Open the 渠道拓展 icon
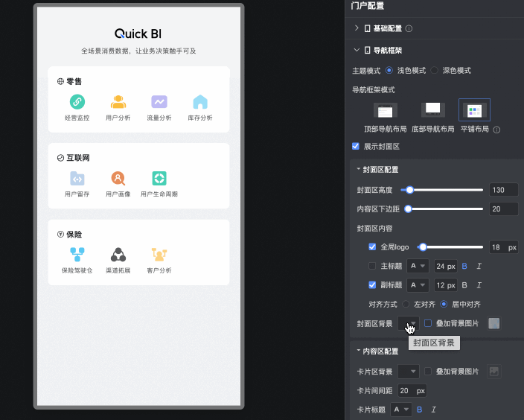524x420 pixels. tap(118, 255)
